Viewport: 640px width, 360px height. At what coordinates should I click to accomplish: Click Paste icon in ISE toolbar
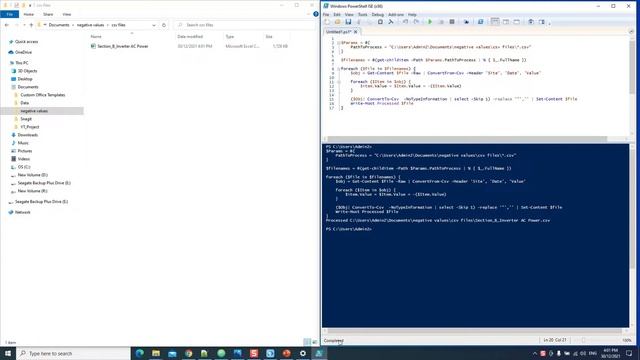(x=380, y=22)
